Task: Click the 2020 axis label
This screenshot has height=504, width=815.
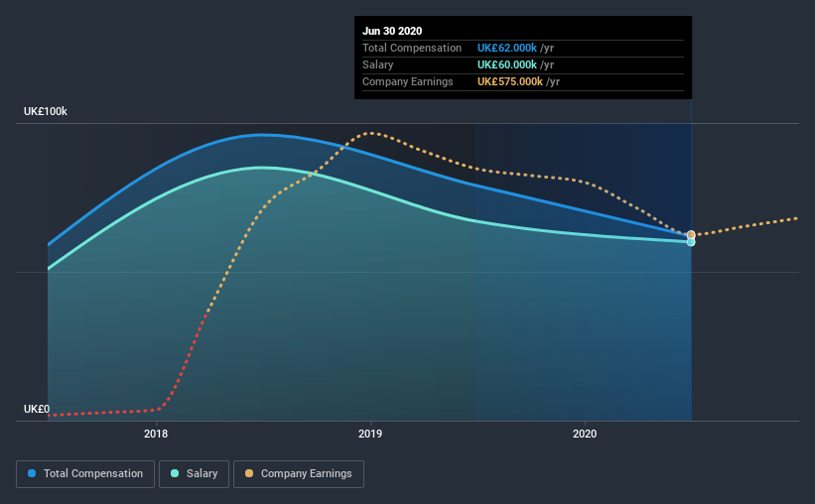Action: point(585,434)
